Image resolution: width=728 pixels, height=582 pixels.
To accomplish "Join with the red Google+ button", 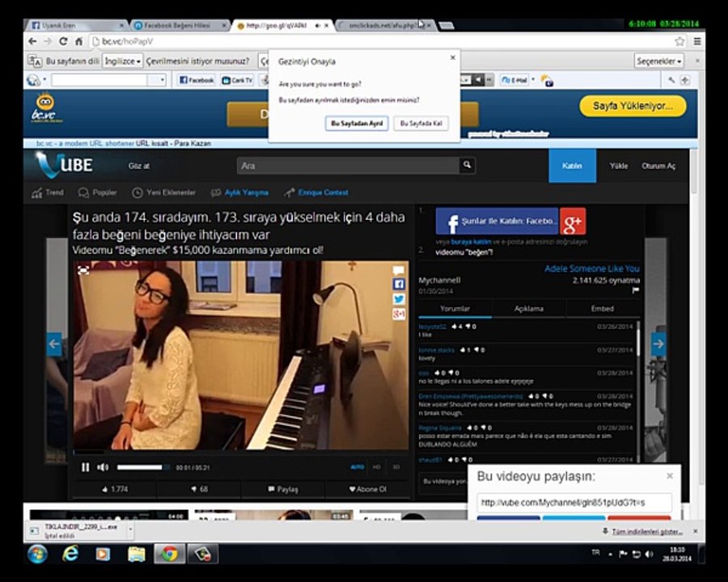I will point(573,221).
